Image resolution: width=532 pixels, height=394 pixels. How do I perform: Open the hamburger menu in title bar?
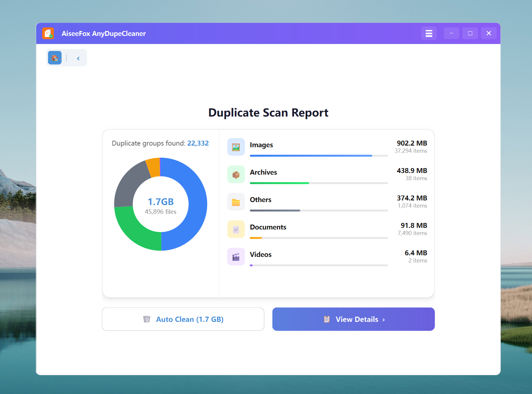429,33
